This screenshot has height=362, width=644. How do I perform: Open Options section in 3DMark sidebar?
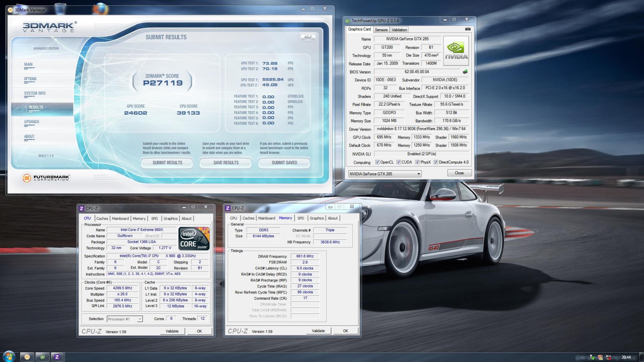(42, 80)
